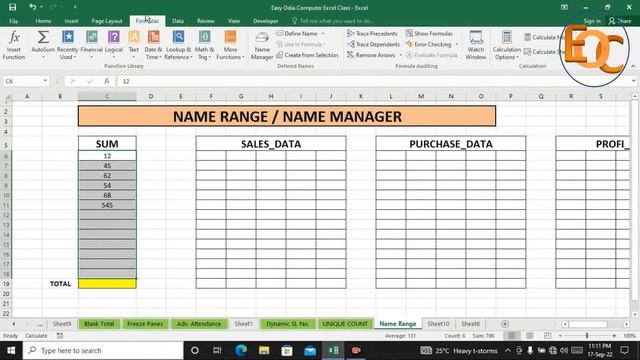This screenshot has width=640, height=360.
Task: Click Error Checking
Action: (x=429, y=44)
